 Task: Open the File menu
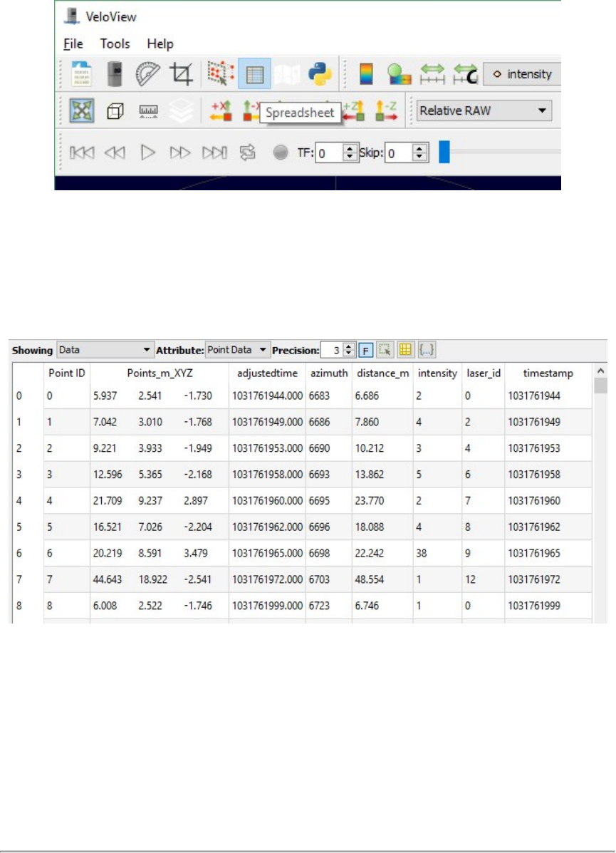click(x=73, y=43)
